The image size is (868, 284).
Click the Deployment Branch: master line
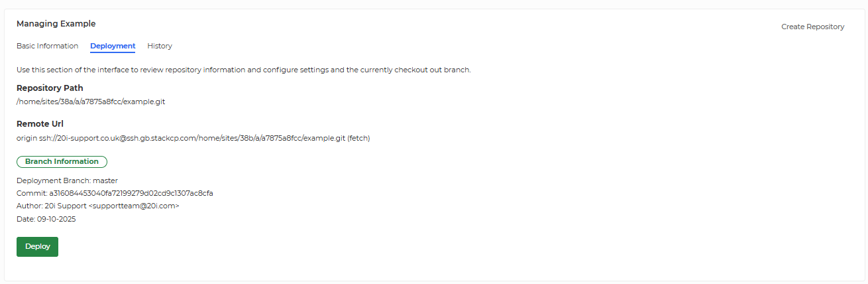[67, 180]
